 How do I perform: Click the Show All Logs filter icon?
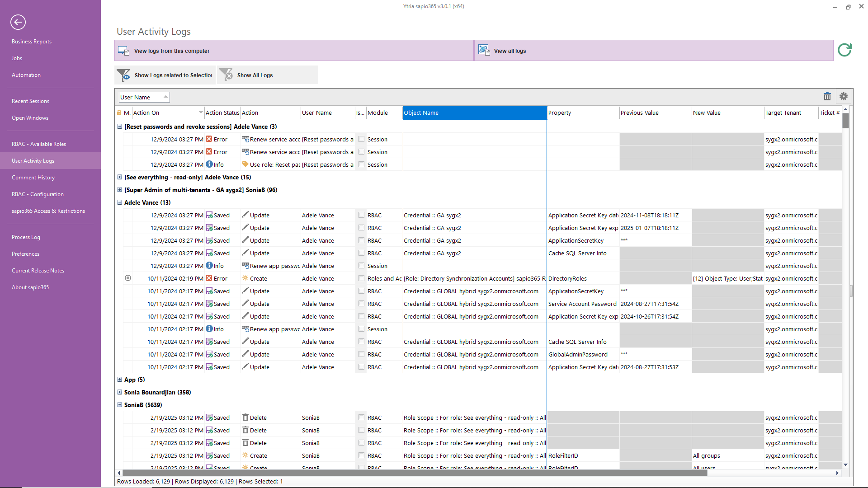(x=226, y=75)
